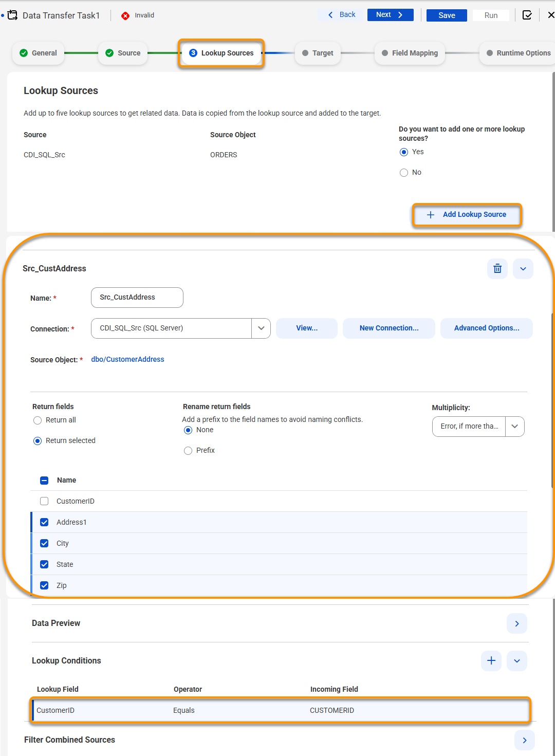This screenshot has height=756, width=555.
Task: Click the Next button
Action: point(390,14)
